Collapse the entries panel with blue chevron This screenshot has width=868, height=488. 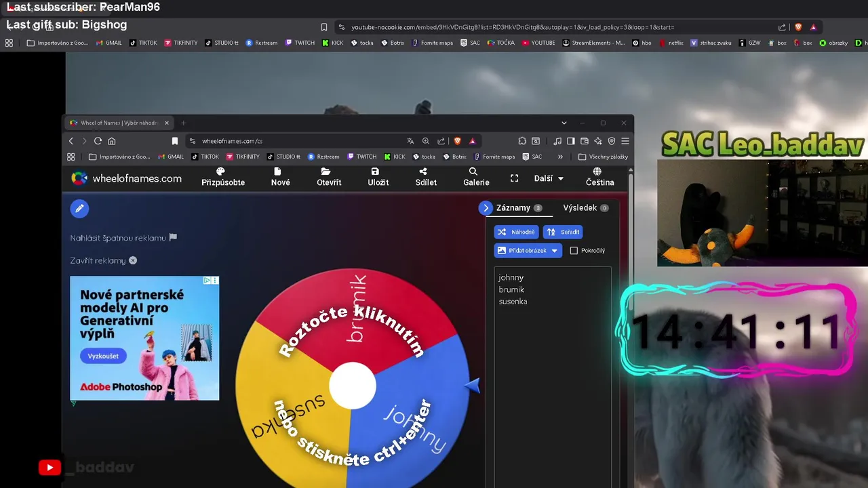[x=486, y=208]
